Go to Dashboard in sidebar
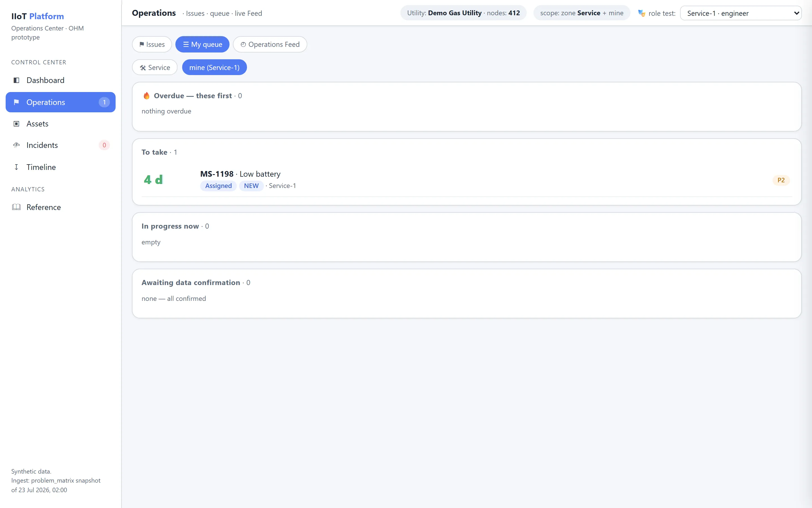The height and width of the screenshot is (508, 812). [x=60, y=80]
